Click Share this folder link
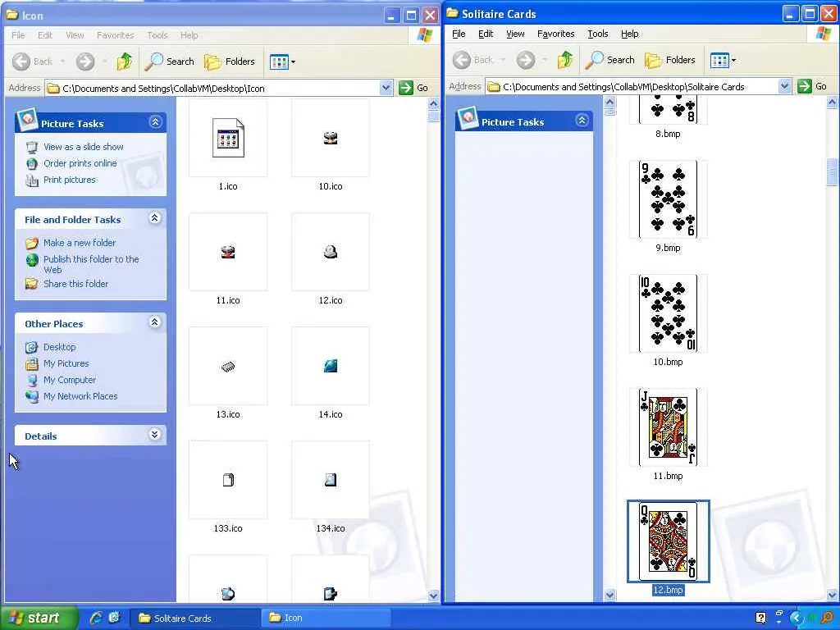840x630 pixels. 76,284
